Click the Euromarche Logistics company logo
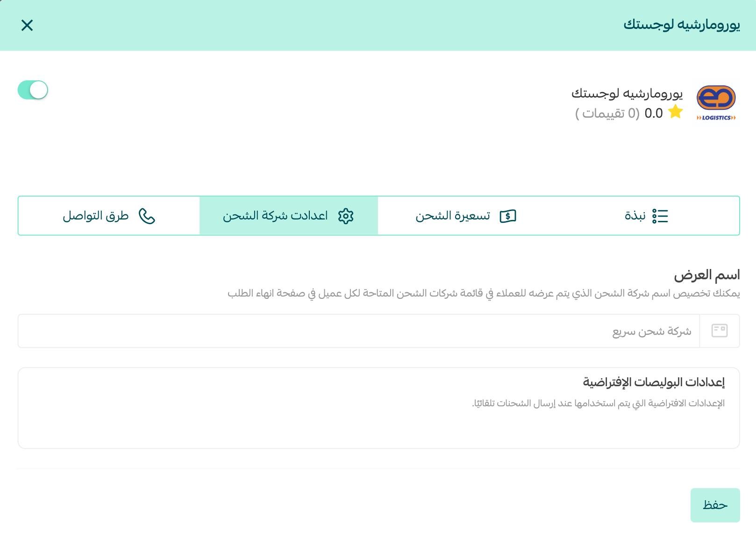 click(716, 103)
